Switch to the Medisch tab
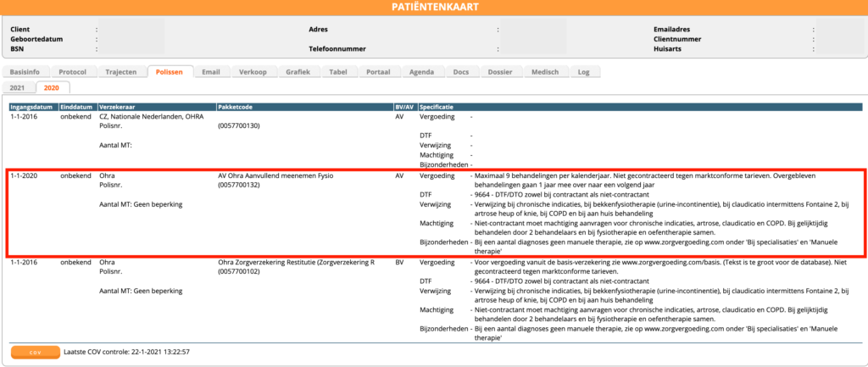Image resolution: width=868 pixels, height=367 pixels. pos(544,72)
